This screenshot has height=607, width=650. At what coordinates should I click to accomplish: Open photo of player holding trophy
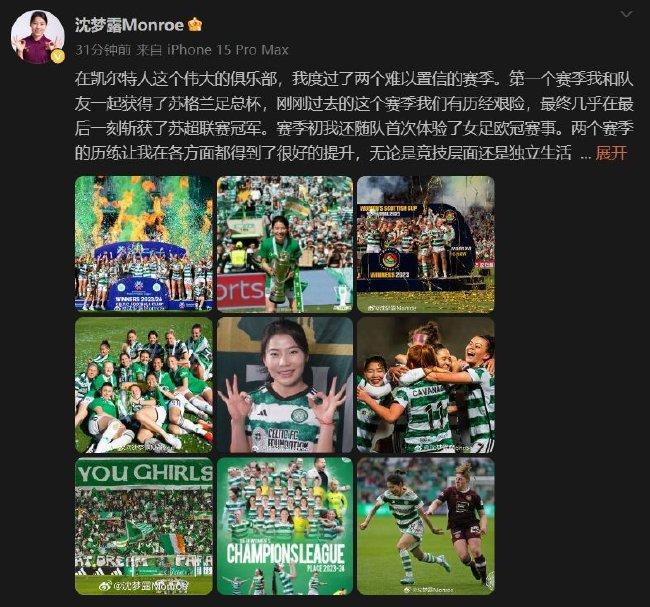click(x=285, y=244)
